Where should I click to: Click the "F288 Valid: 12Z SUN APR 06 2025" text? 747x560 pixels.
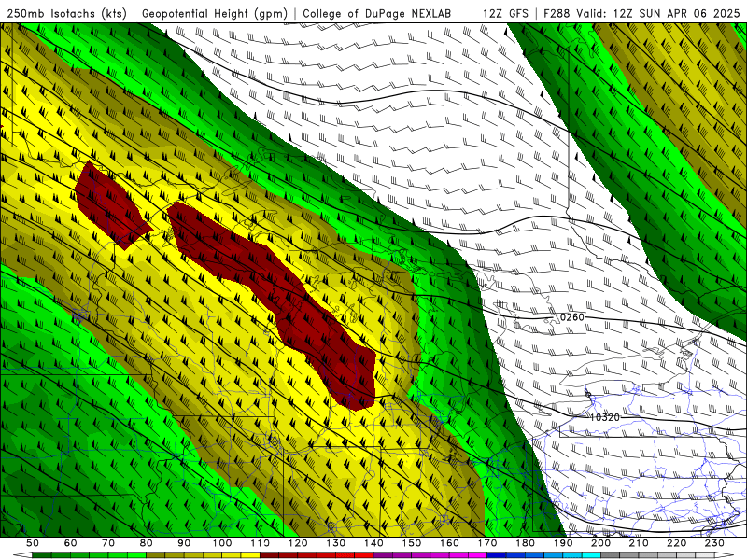pyautogui.click(x=641, y=14)
